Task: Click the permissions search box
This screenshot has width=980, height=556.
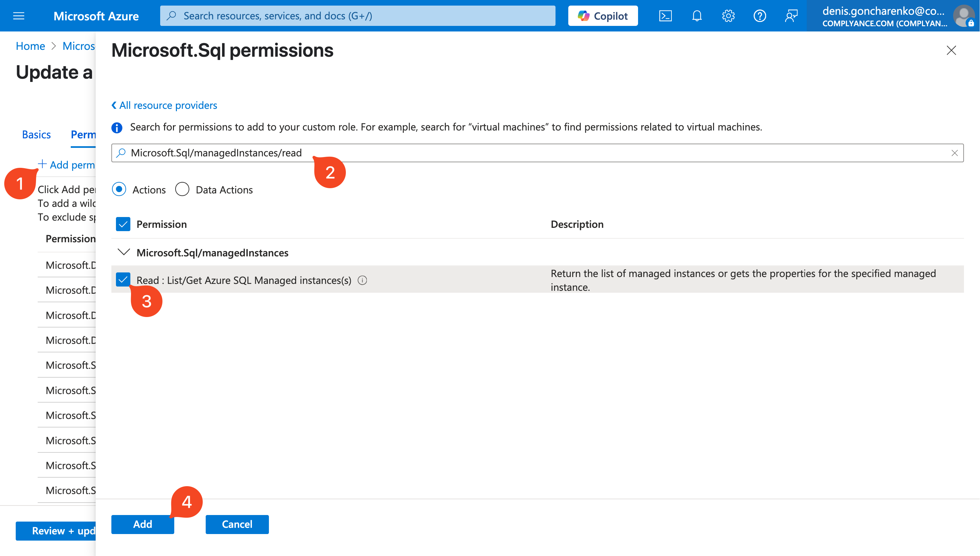Action: 537,153
